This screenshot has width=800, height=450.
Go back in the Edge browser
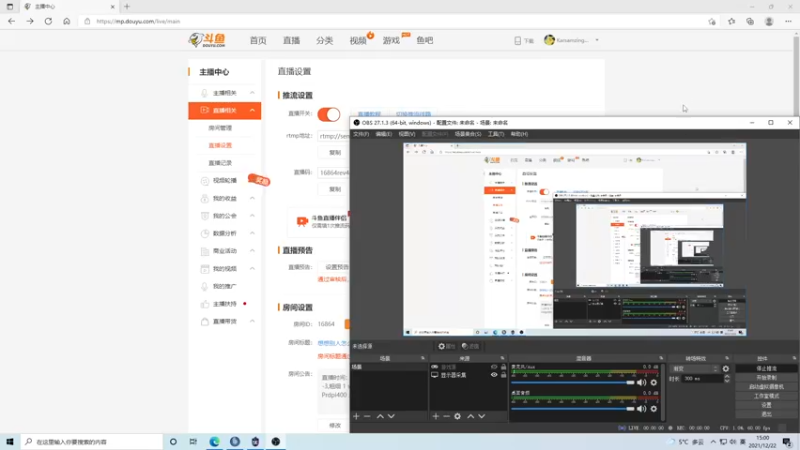point(11,21)
